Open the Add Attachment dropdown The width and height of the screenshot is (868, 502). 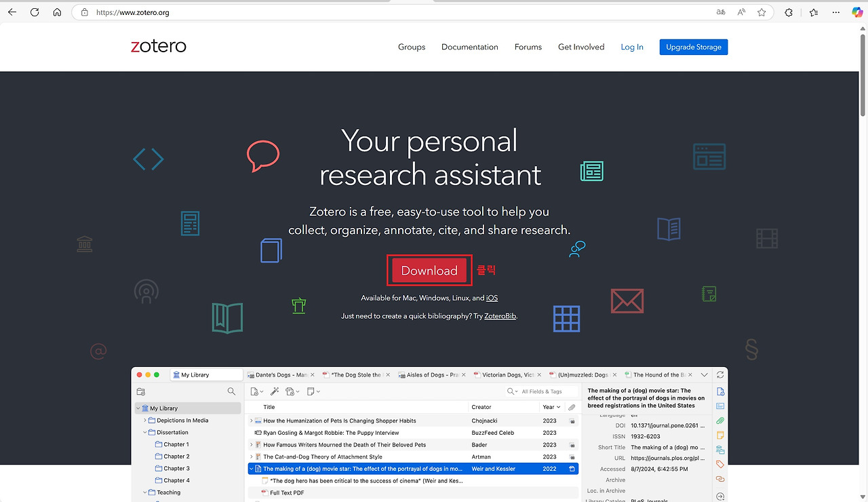[x=293, y=391]
